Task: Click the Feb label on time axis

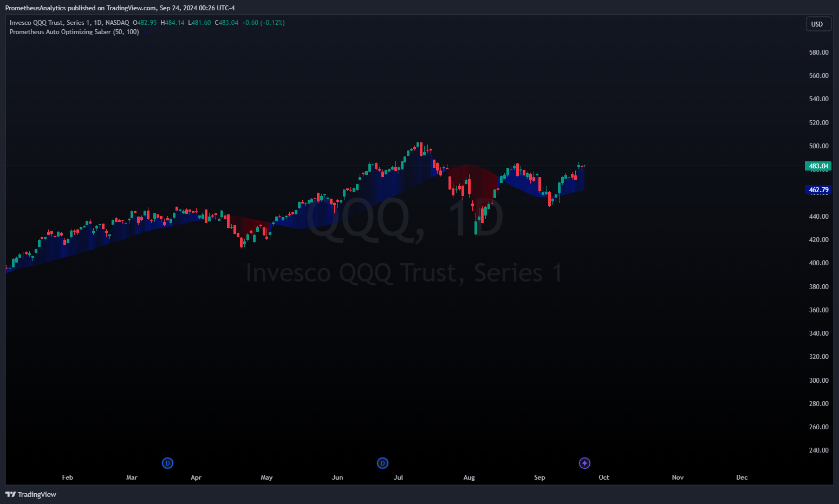Action: tap(68, 477)
